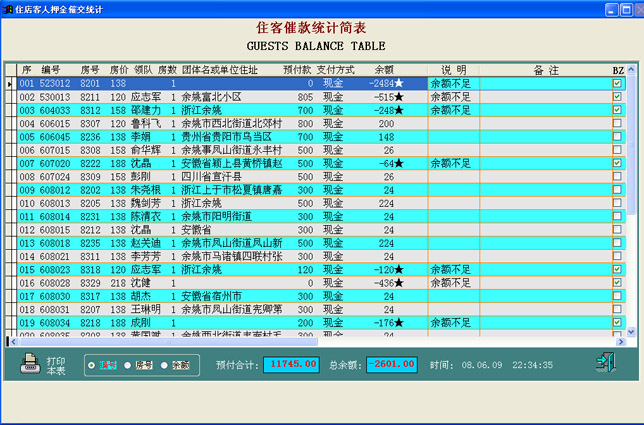Viewport: 644px width, 425px height.
Task: Click the app icon in title bar
Action: click(8, 8)
